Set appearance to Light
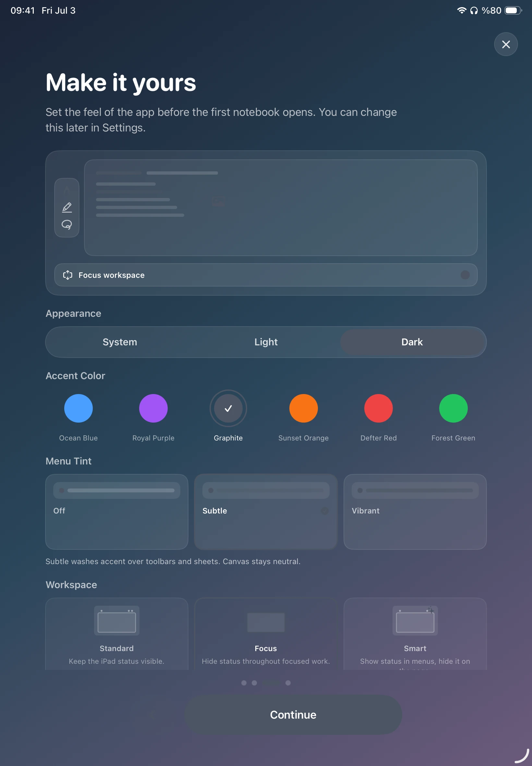The image size is (532, 766). tap(266, 342)
